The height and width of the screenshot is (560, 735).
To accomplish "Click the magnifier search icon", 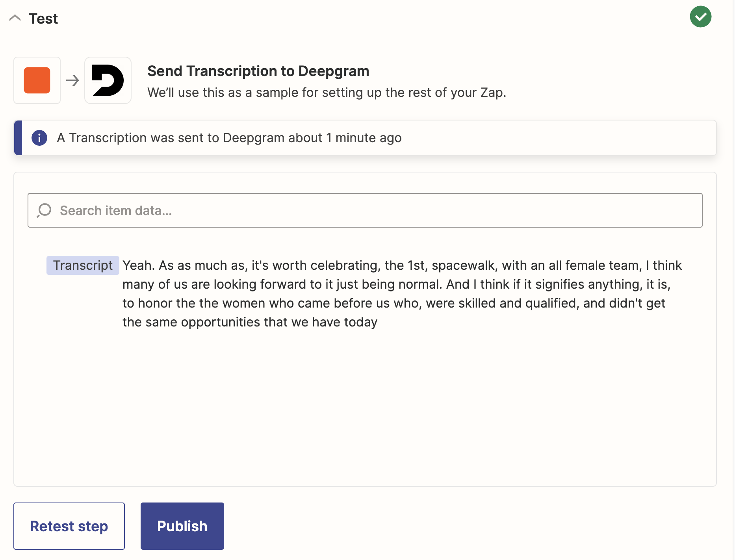I will coord(45,210).
